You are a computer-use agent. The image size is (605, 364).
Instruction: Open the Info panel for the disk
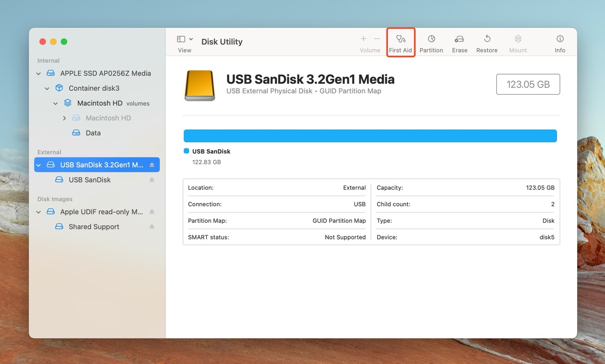pos(560,43)
